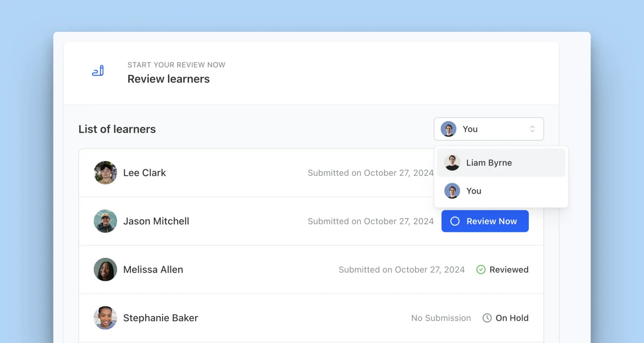Click Melissa Allen's submitted date text

pos(402,269)
